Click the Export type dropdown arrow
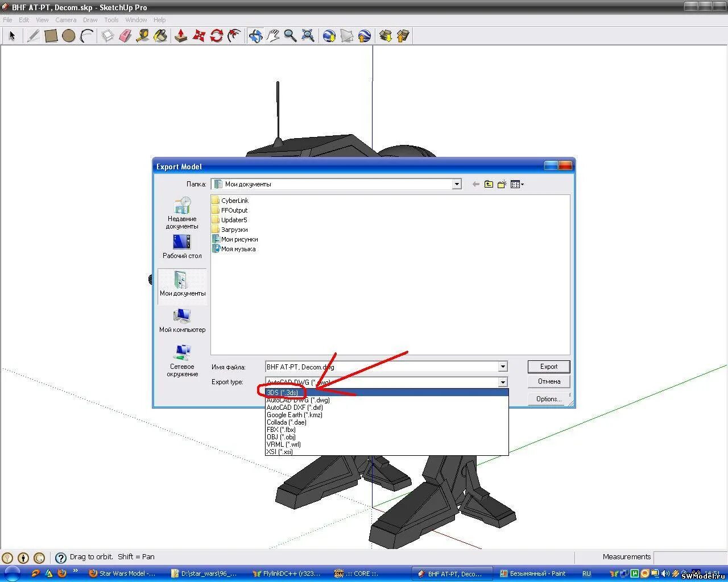728x582 pixels. [x=502, y=382]
